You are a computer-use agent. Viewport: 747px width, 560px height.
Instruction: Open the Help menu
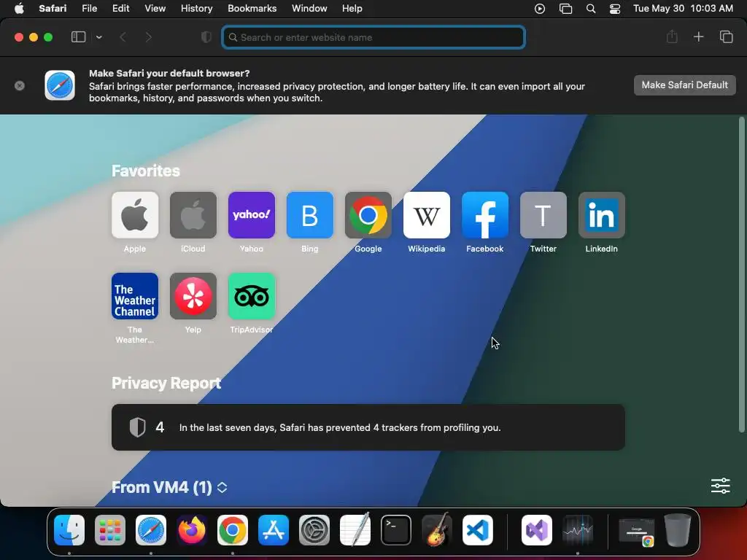(352, 8)
